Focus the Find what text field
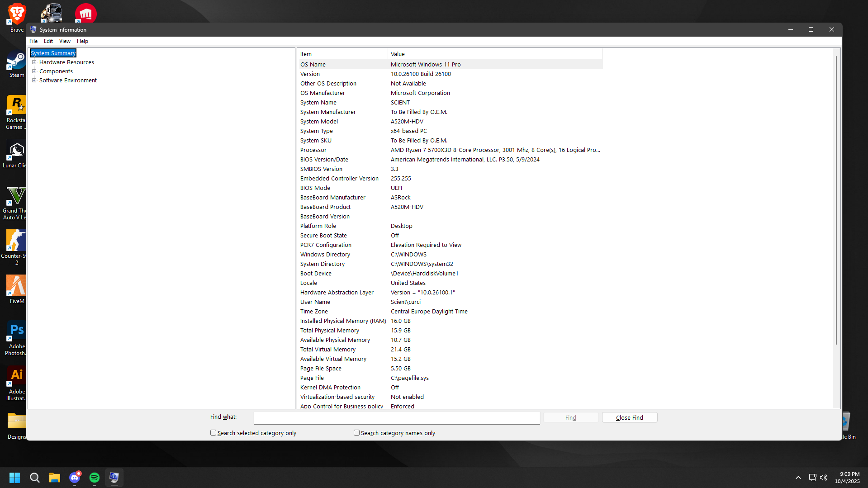868x488 pixels. [397, 418]
